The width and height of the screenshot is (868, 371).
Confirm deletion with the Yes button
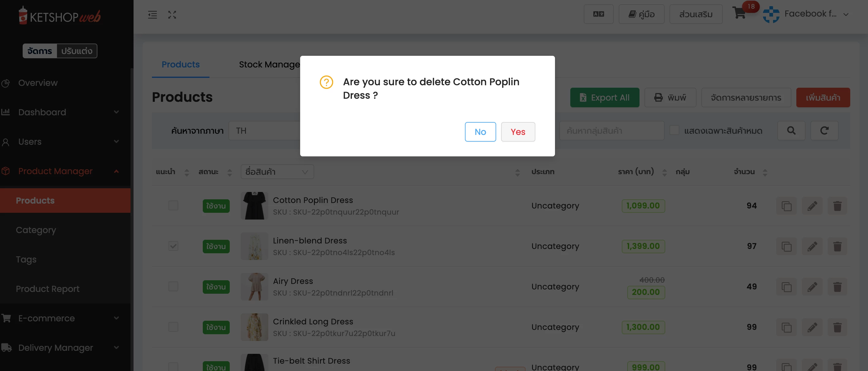click(518, 132)
